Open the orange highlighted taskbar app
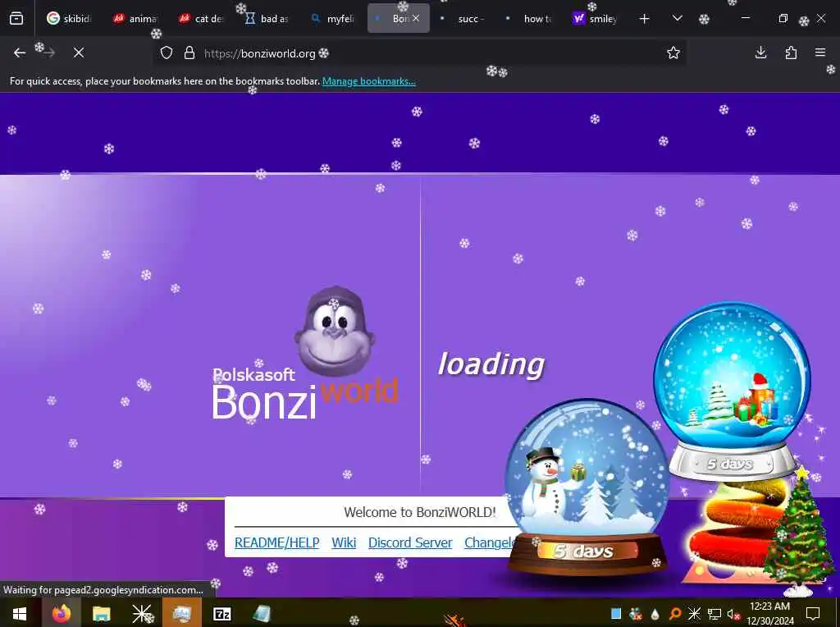Viewport: 840px width, 627px height. click(182, 613)
